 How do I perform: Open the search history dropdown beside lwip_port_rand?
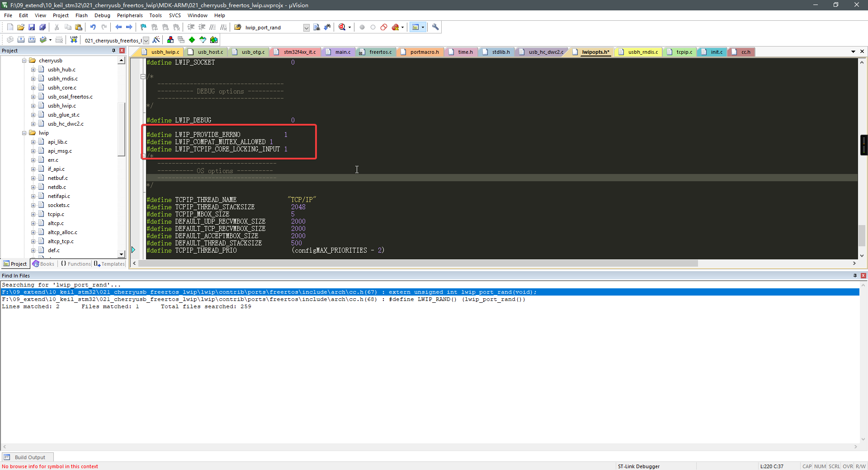tap(306, 27)
